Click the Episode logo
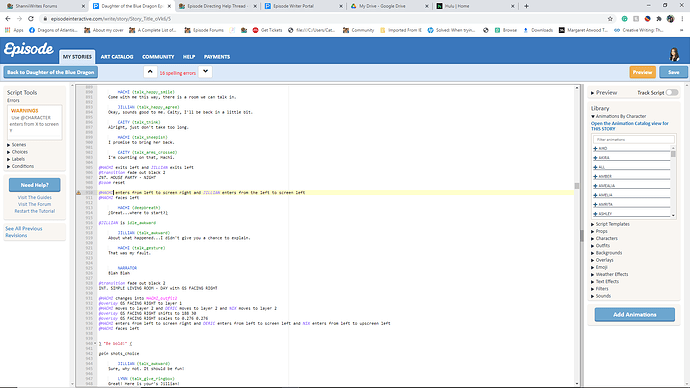690x388 pixels. pos(29,49)
